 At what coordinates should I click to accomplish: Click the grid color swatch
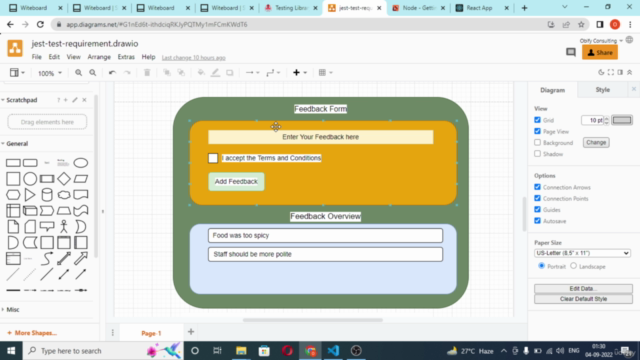[622, 120]
